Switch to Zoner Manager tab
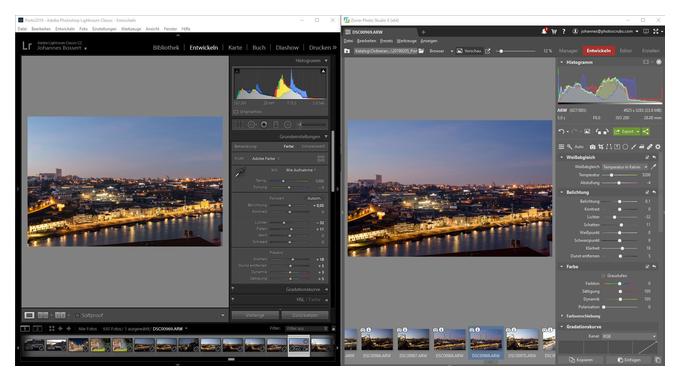 [x=568, y=51]
